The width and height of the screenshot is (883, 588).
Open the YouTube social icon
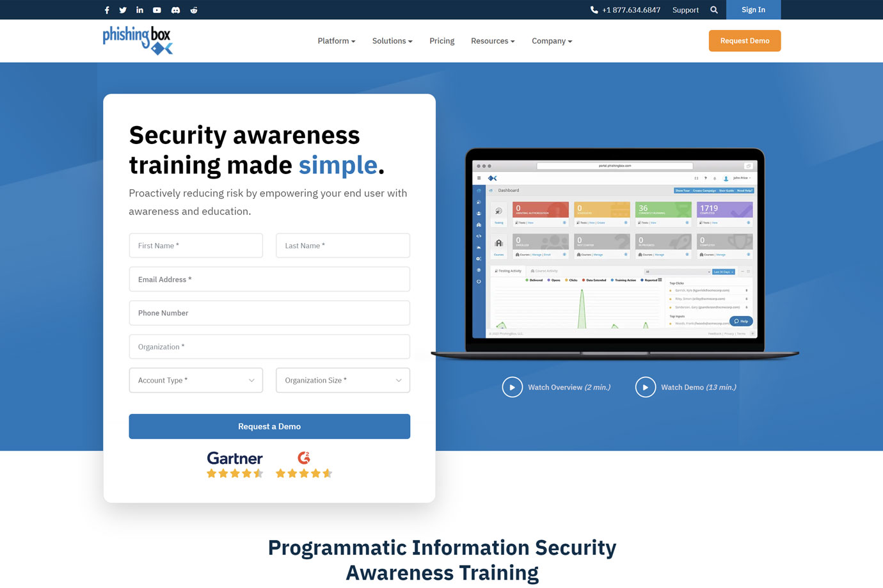157,10
